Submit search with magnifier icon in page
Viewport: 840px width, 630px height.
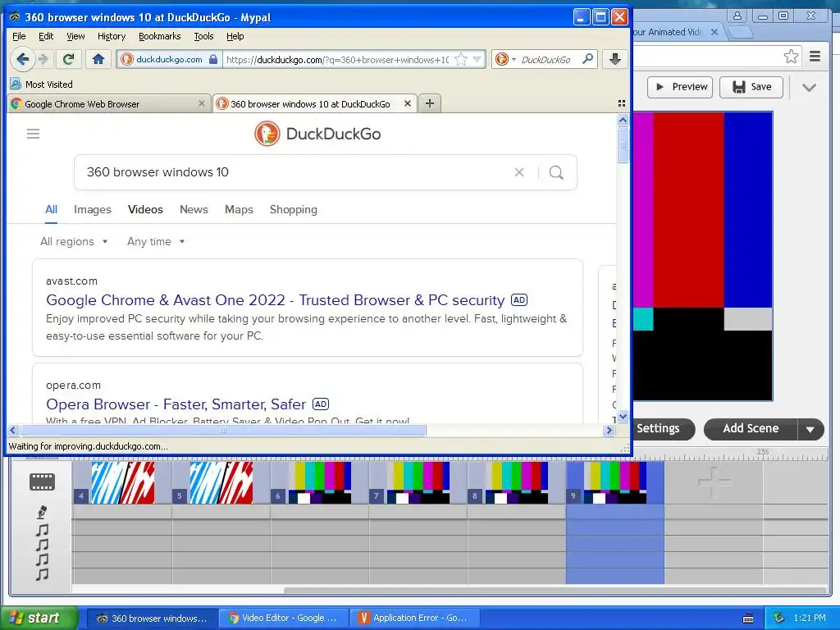557,172
